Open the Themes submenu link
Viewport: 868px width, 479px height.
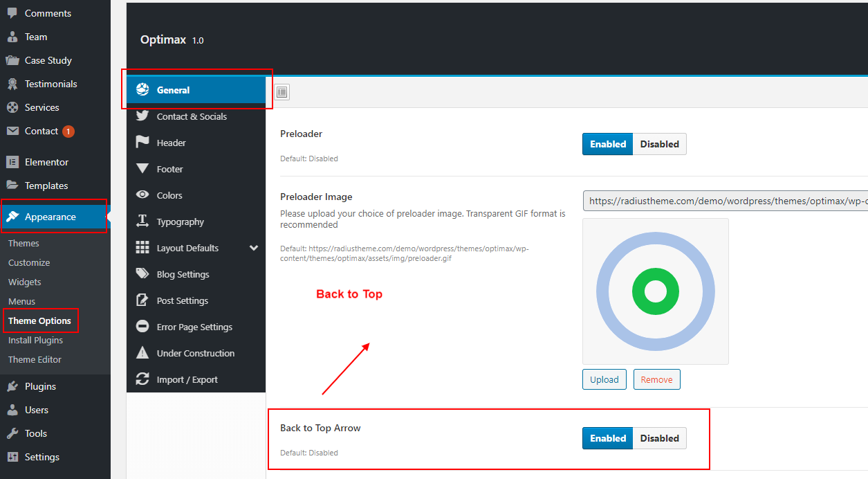coord(24,243)
